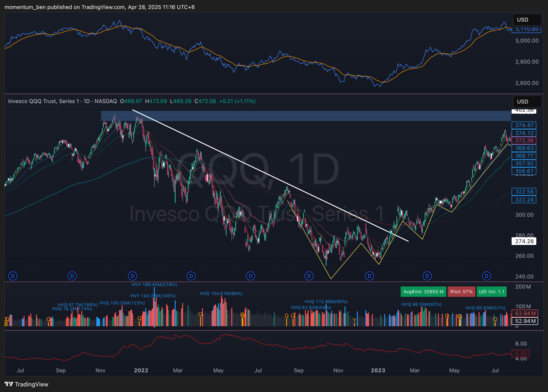Click the 2022 label on time axis

141,370
